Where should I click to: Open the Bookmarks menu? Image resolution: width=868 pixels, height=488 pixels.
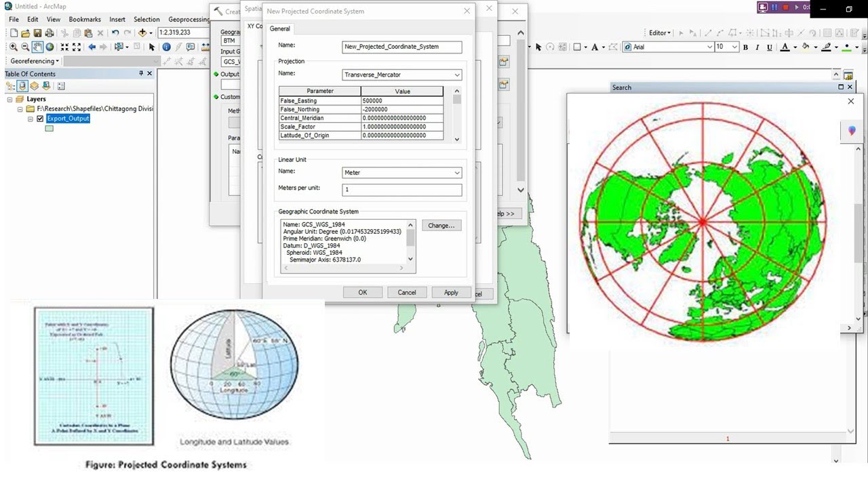85,20
